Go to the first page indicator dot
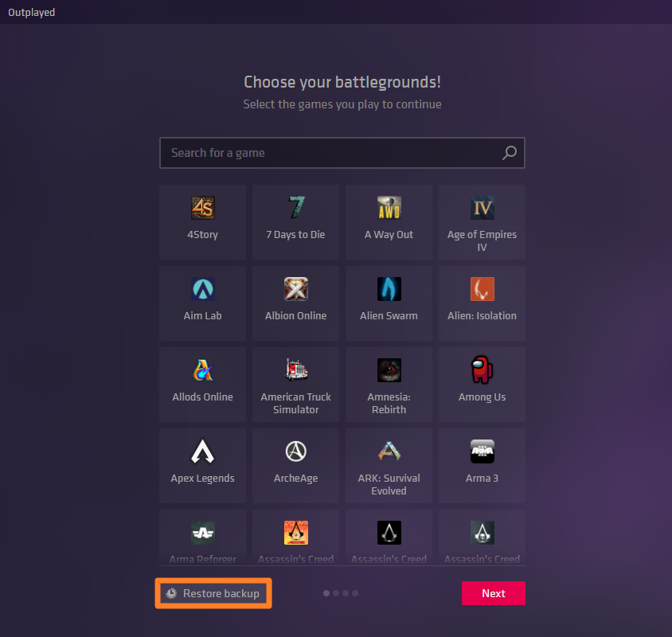The height and width of the screenshot is (637, 672). (x=326, y=593)
